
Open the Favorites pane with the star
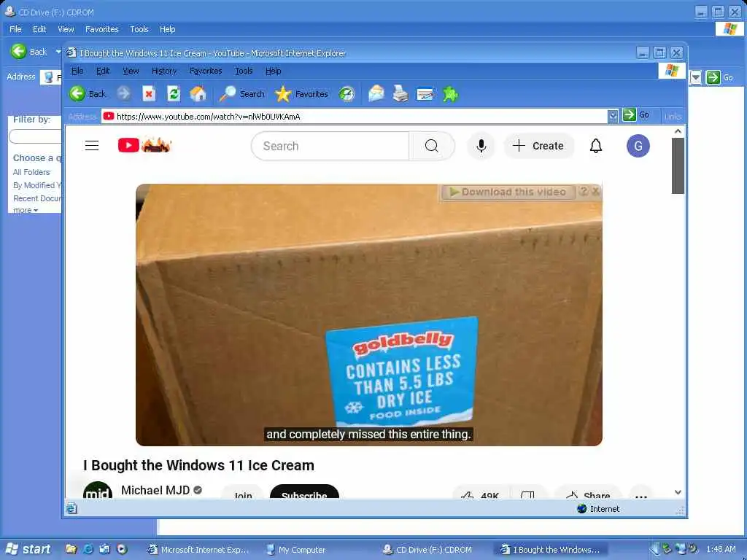pos(301,94)
